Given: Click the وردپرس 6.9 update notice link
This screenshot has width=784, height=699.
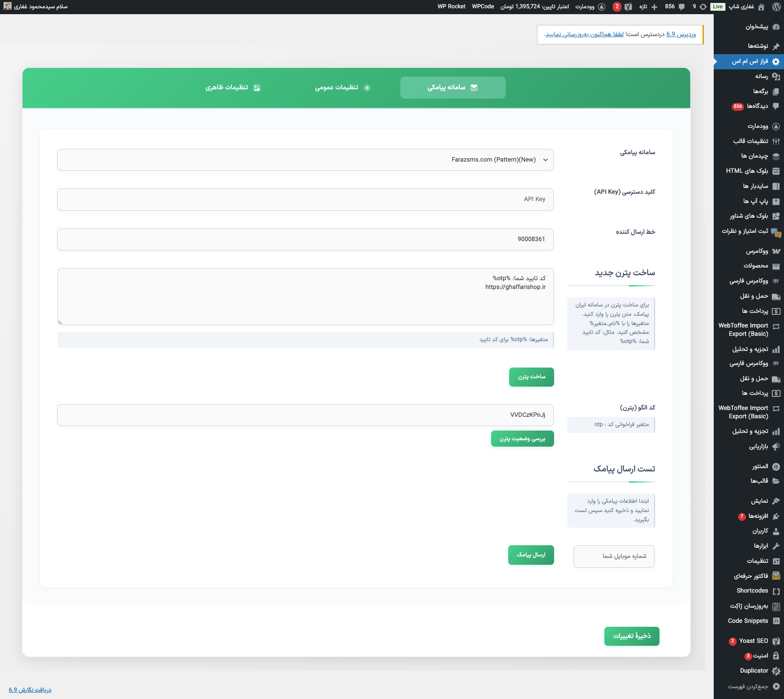Looking at the screenshot, I should [x=681, y=34].
